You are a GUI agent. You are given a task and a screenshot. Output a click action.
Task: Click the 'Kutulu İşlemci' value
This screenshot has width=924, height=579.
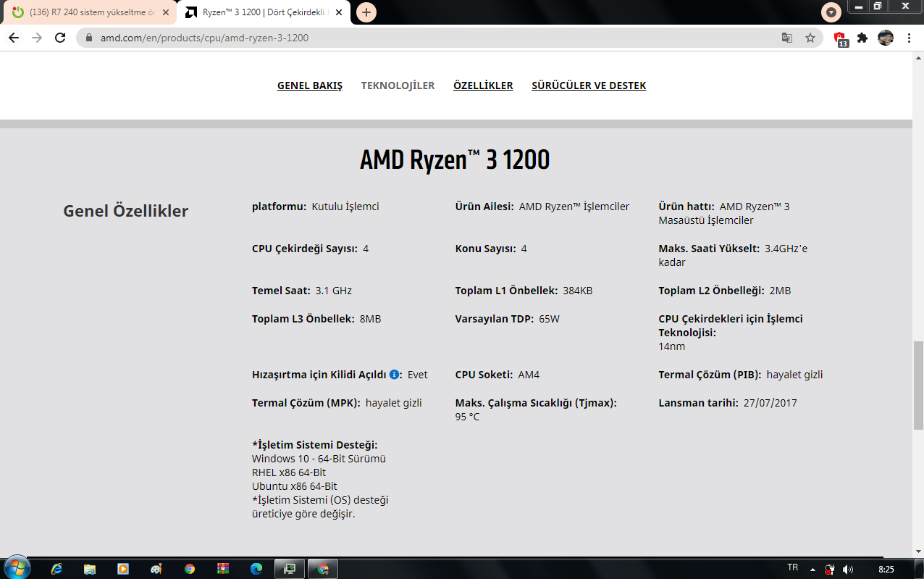coord(345,207)
